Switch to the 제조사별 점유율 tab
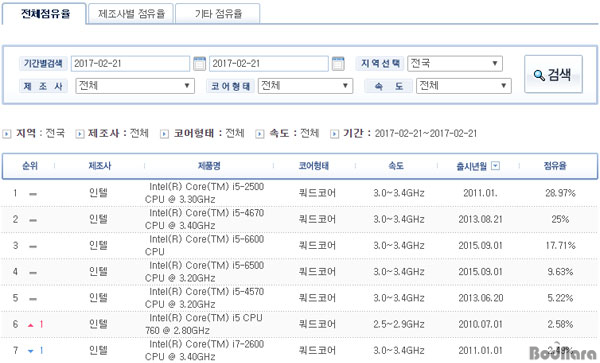 [x=131, y=14]
